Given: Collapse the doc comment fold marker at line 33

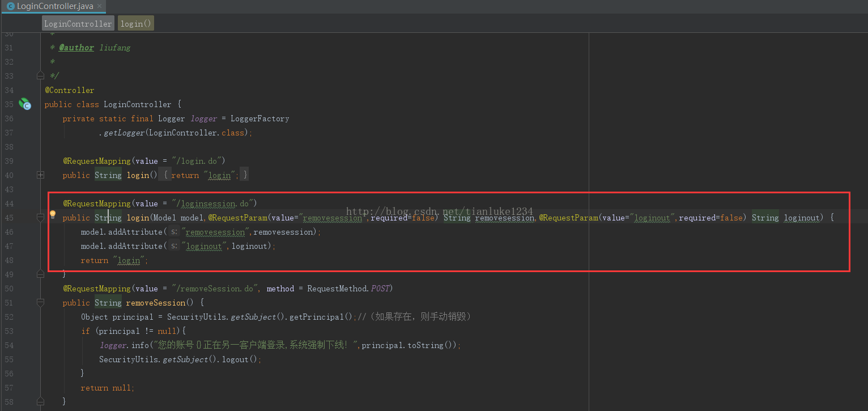Looking at the screenshot, I should [x=40, y=75].
